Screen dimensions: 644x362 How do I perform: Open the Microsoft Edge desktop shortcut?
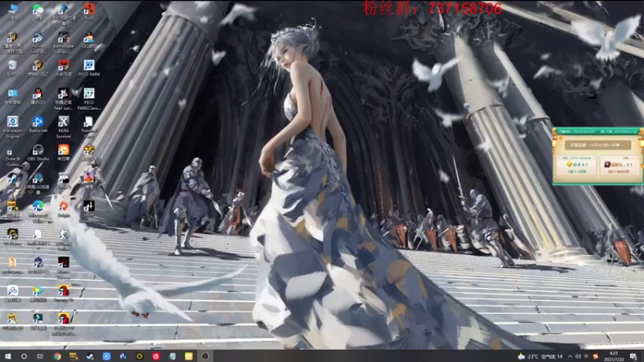(38, 212)
